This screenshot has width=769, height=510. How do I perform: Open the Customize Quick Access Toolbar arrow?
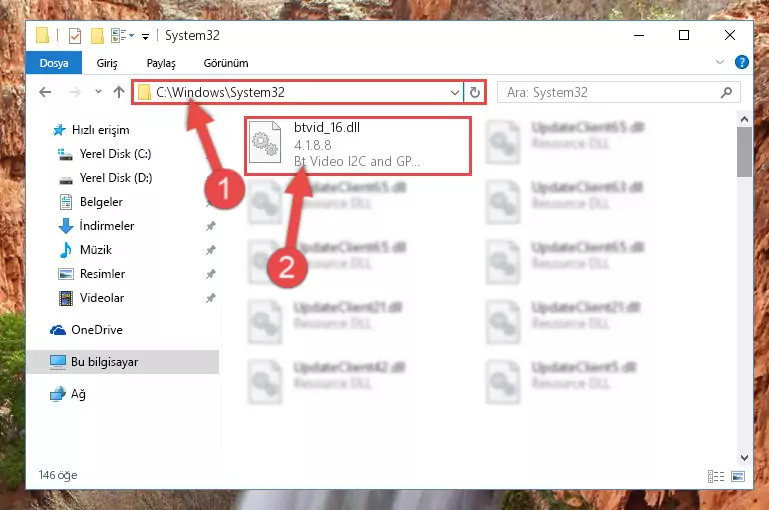coord(146,36)
